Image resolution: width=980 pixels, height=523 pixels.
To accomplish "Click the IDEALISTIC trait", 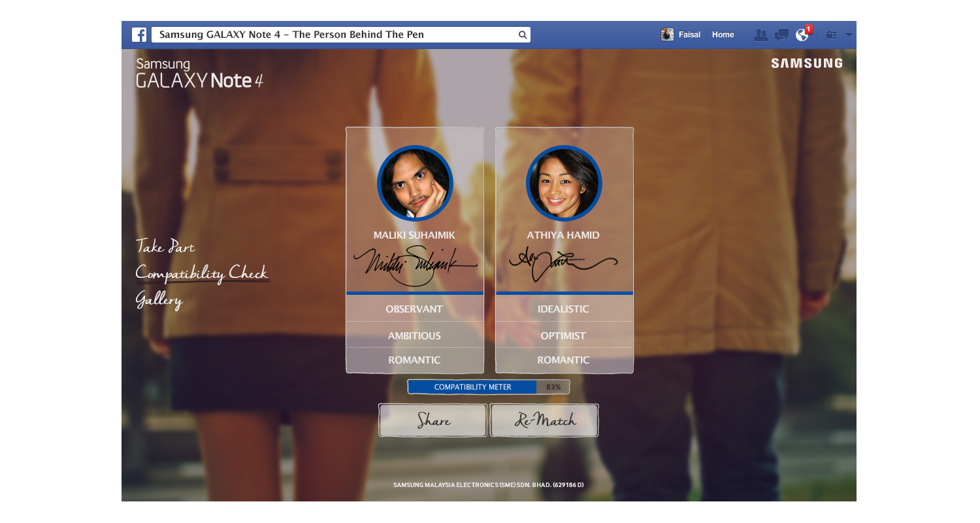I will 563,309.
